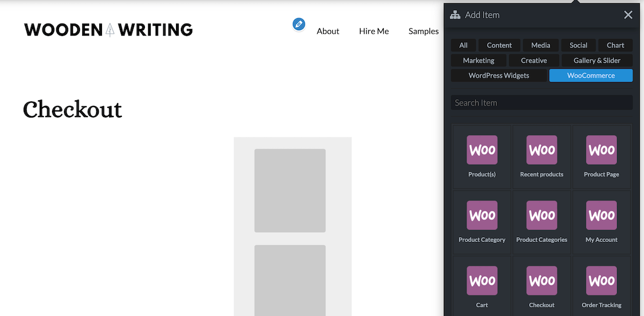Filter items by Content

500,45
